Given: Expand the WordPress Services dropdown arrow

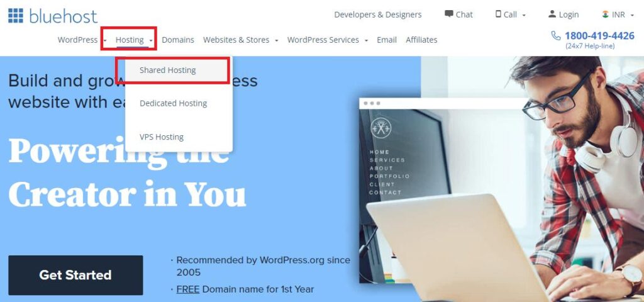Looking at the screenshot, I should tap(366, 40).
